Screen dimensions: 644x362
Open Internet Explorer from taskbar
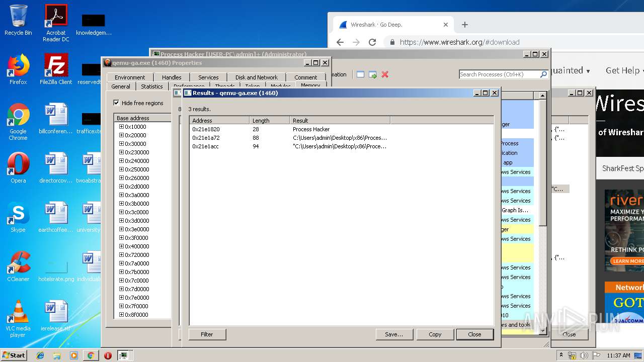(x=40, y=355)
